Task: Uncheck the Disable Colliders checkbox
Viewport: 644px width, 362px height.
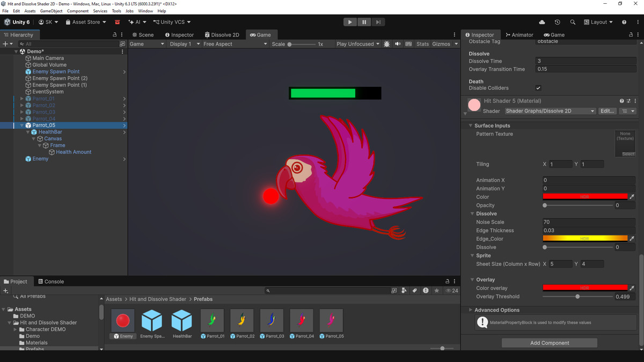Action: pyautogui.click(x=538, y=88)
